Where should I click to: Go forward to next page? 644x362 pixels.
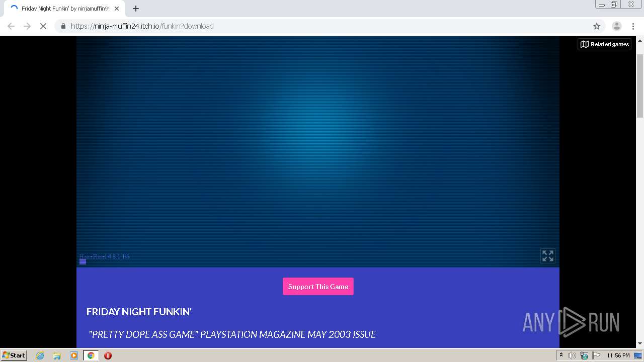tap(27, 26)
